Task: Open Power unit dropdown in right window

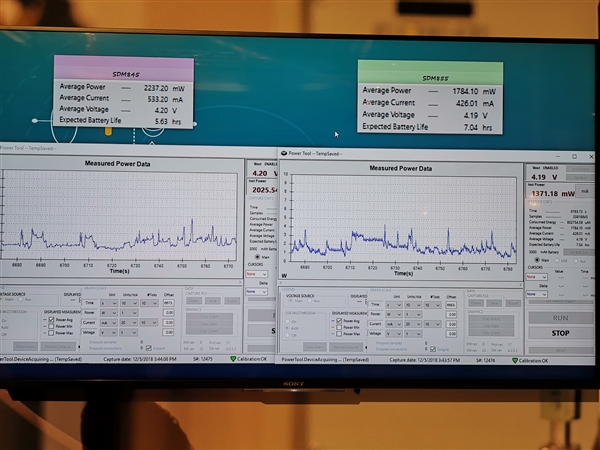Action: tap(394, 314)
